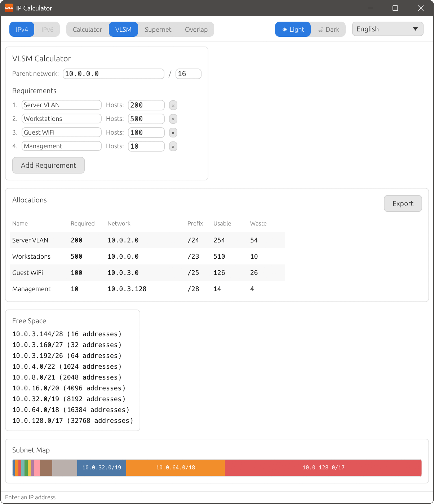
Task: Remove the Server VLAN requirement
Action: 173,105
